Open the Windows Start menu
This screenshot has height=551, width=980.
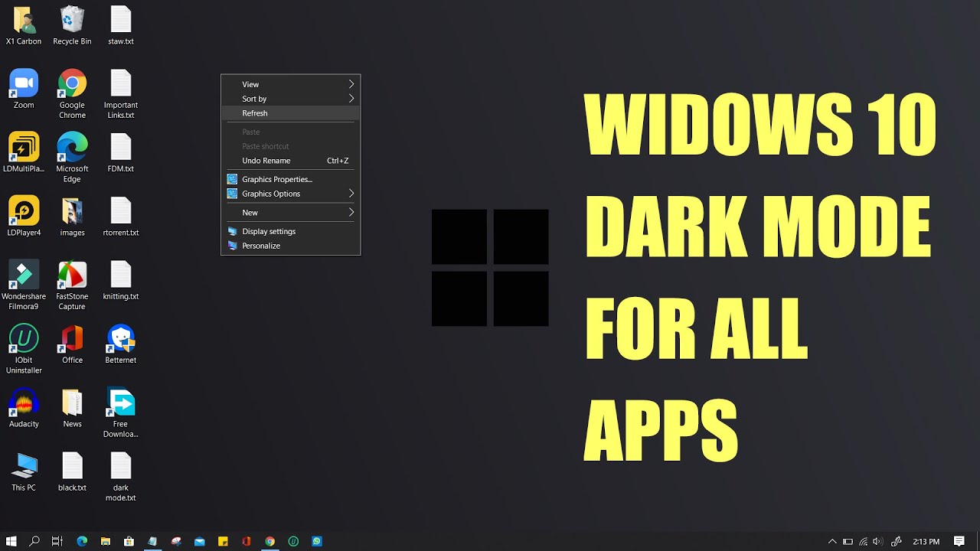pos(11,541)
